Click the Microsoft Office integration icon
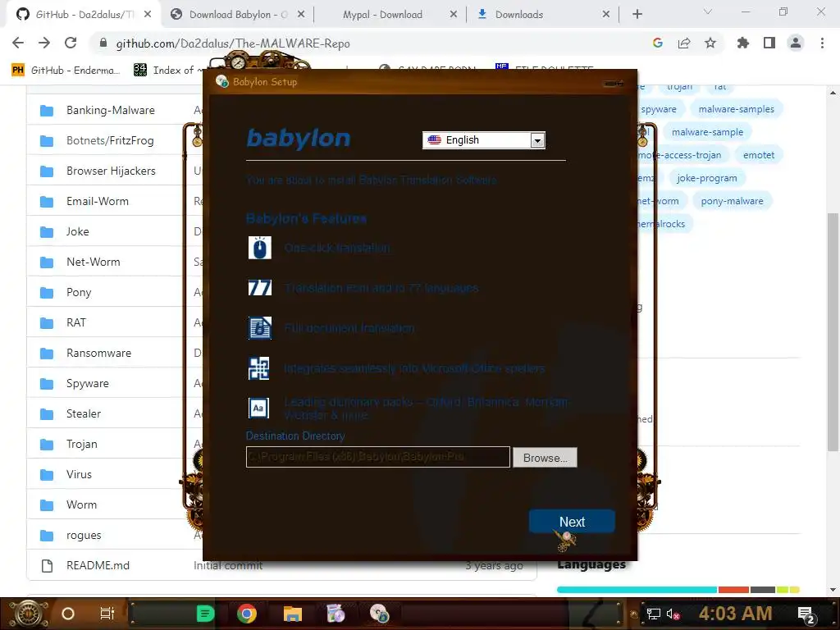The height and width of the screenshot is (630, 840). 260,368
